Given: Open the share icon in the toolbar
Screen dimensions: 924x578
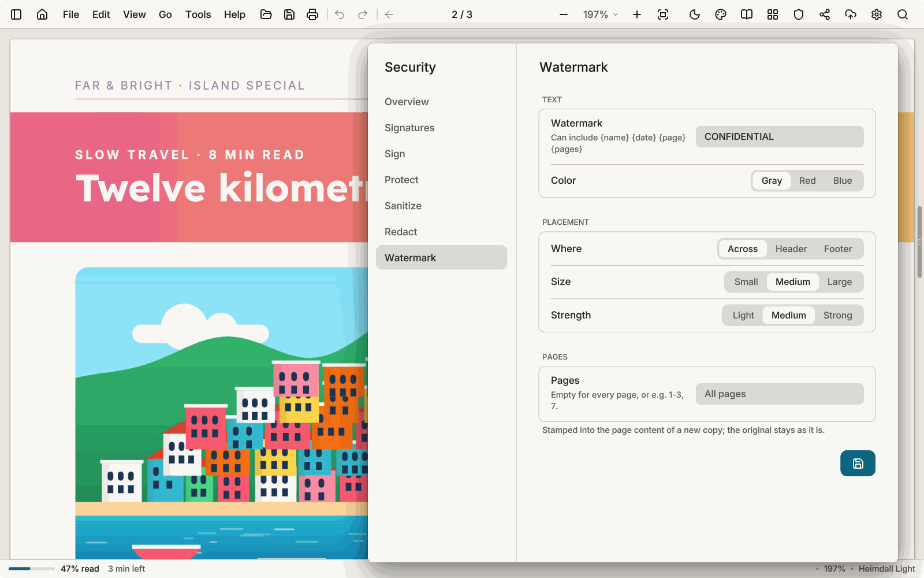Looking at the screenshot, I should (825, 14).
